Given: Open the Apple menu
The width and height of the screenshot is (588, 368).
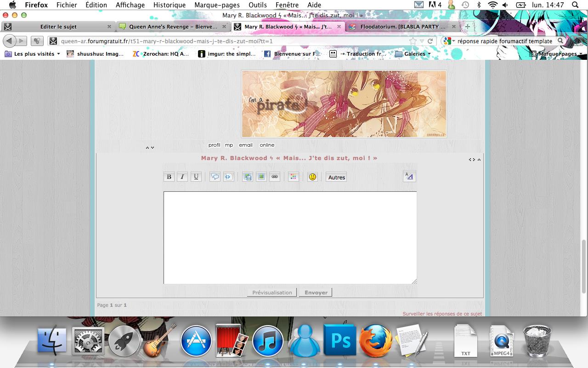Looking at the screenshot, I should (x=12, y=5).
